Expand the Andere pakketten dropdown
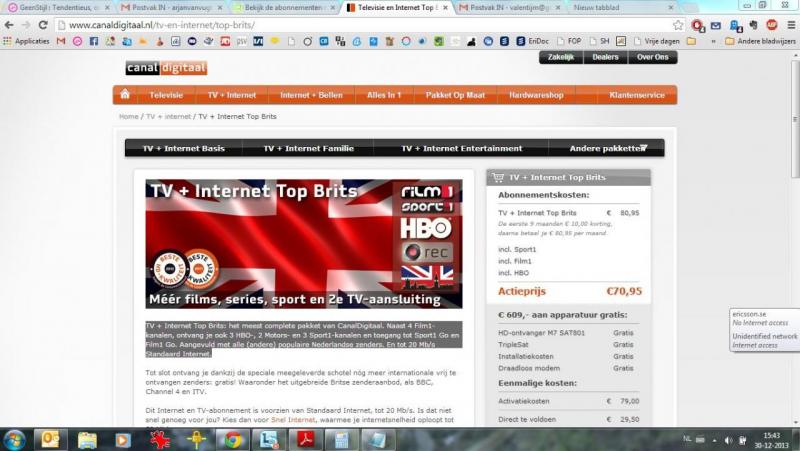The width and height of the screenshot is (800, 451). pyautogui.click(x=608, y=148)
